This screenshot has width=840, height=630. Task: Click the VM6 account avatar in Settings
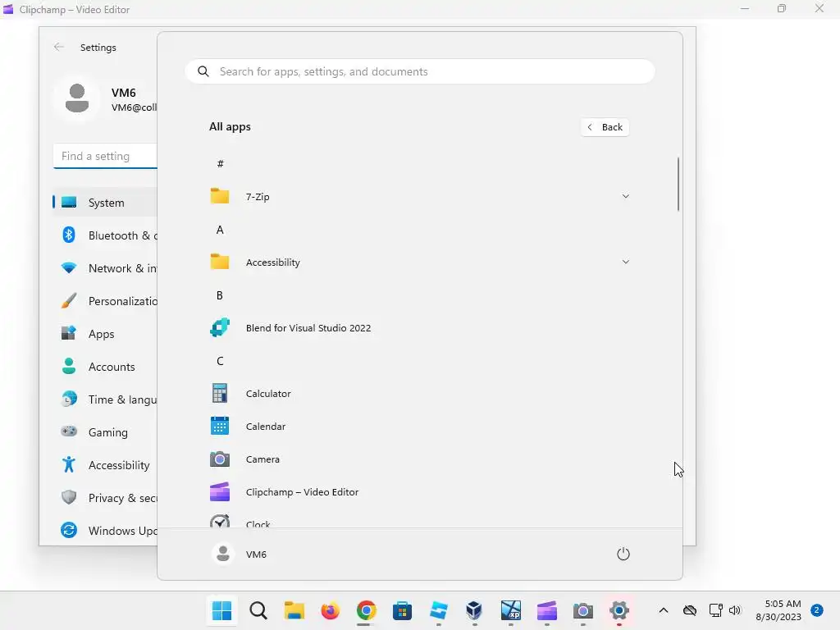pos(77,98)
